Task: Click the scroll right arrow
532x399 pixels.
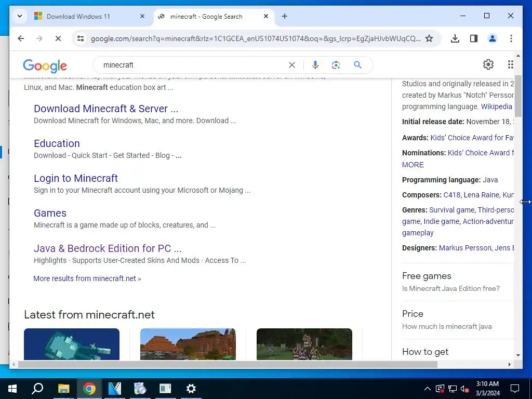Action: [510, 364]
